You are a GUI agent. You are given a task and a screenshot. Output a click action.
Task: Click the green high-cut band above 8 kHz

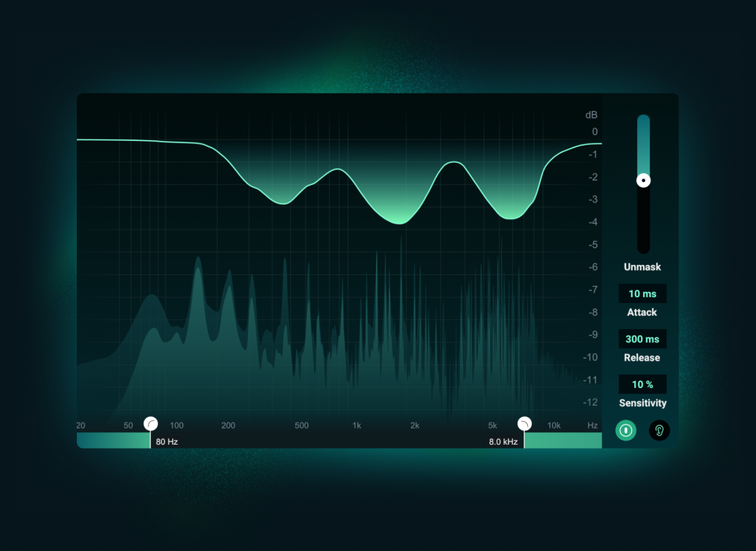563,440
